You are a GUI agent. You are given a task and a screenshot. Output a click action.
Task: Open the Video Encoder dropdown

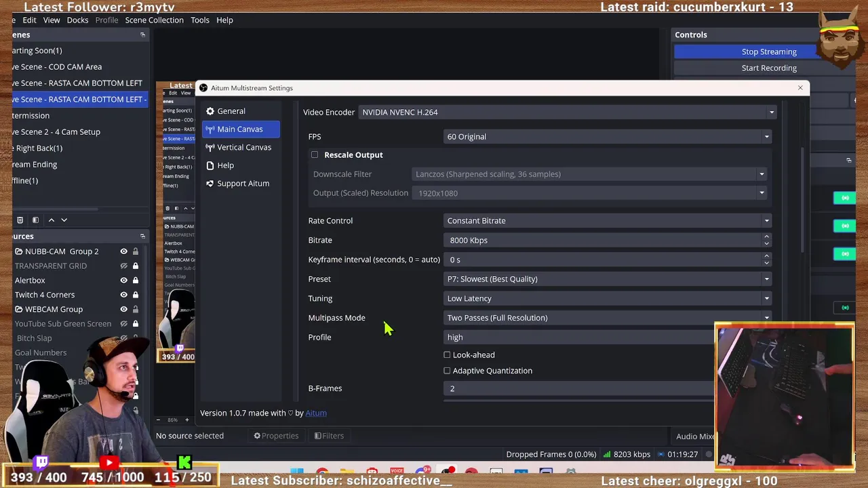click(x=568, y=112)
